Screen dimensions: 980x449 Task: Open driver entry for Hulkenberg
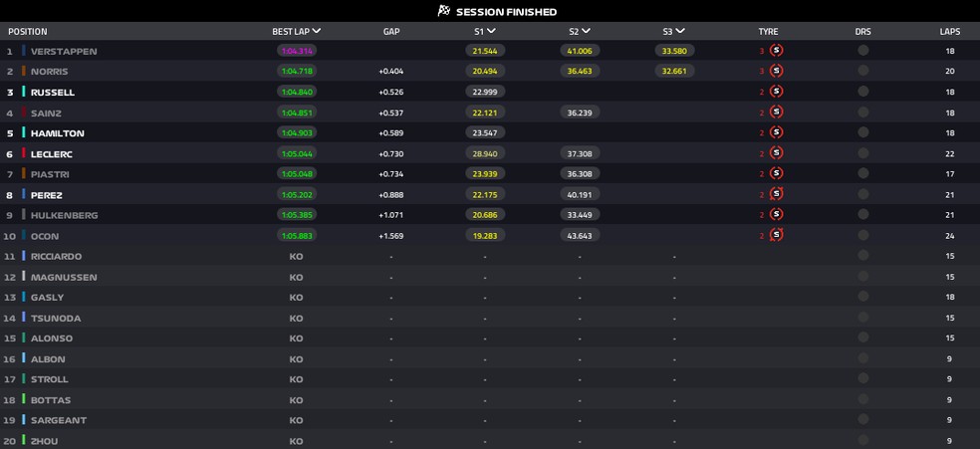(x=64, y=215)
